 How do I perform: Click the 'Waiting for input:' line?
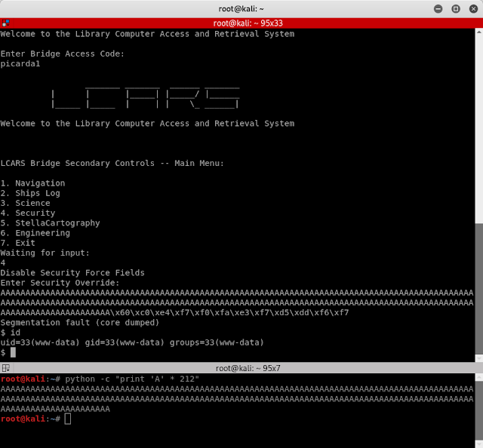tap(45, 253)
